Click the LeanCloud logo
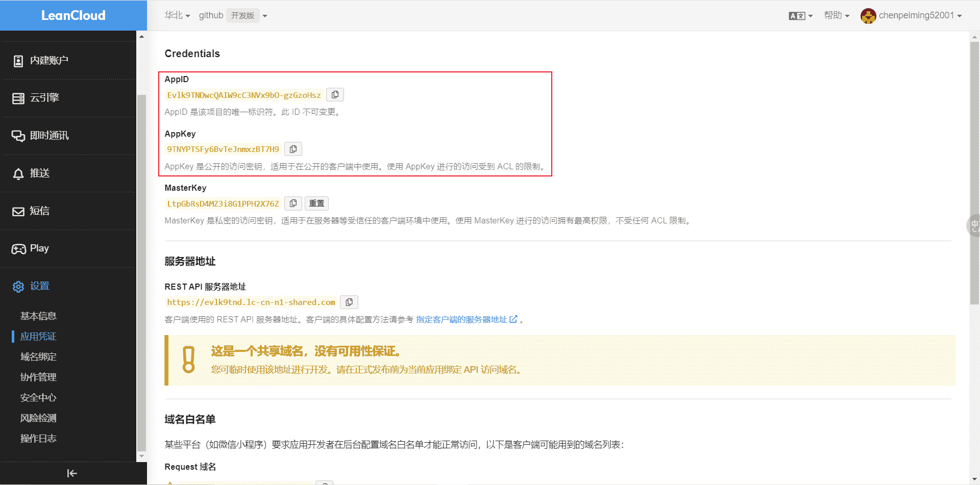 [73, 15]
